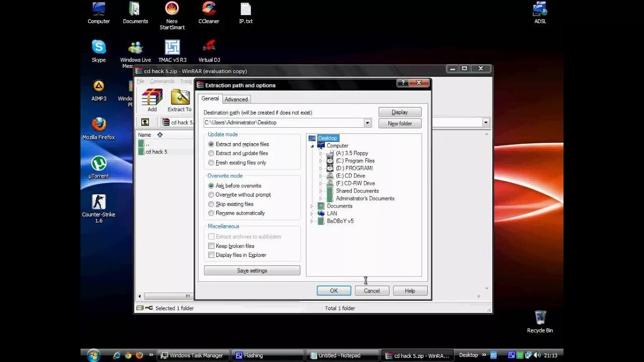The image size is (644, 362).
Task: Click the Save settings button
Action: click(x=252, y=270)
